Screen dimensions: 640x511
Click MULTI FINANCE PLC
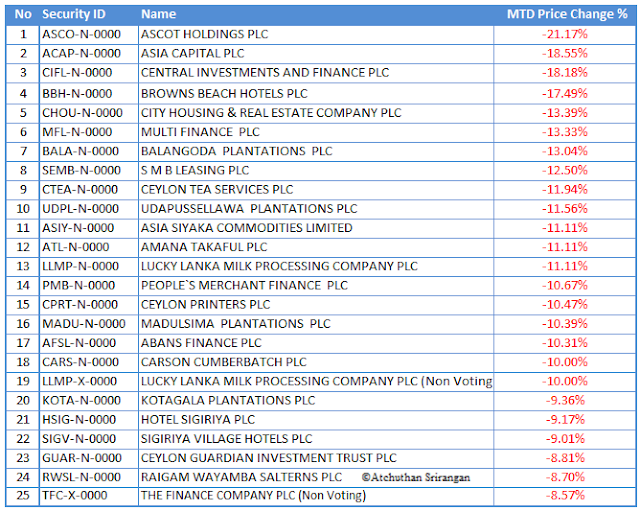[x=200, y=132]
